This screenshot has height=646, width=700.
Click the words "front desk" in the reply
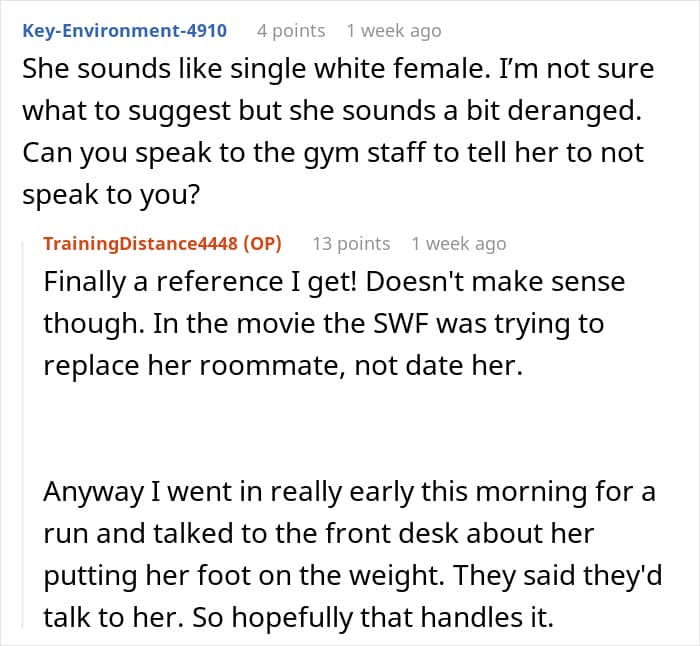[391, 533]
